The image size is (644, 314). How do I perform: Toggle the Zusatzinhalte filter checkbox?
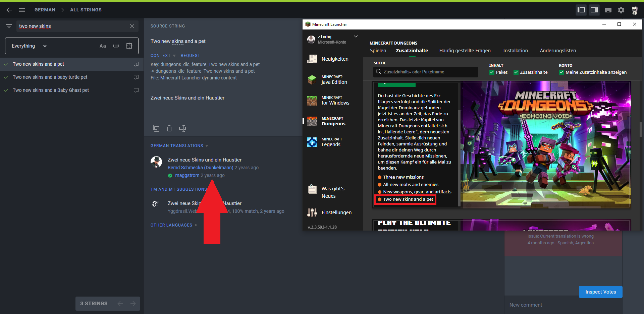pos(516,72)
